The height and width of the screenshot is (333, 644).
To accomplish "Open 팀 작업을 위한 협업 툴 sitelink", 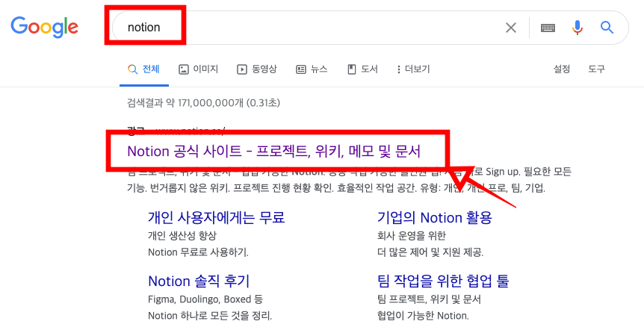I will click(443, 281).
